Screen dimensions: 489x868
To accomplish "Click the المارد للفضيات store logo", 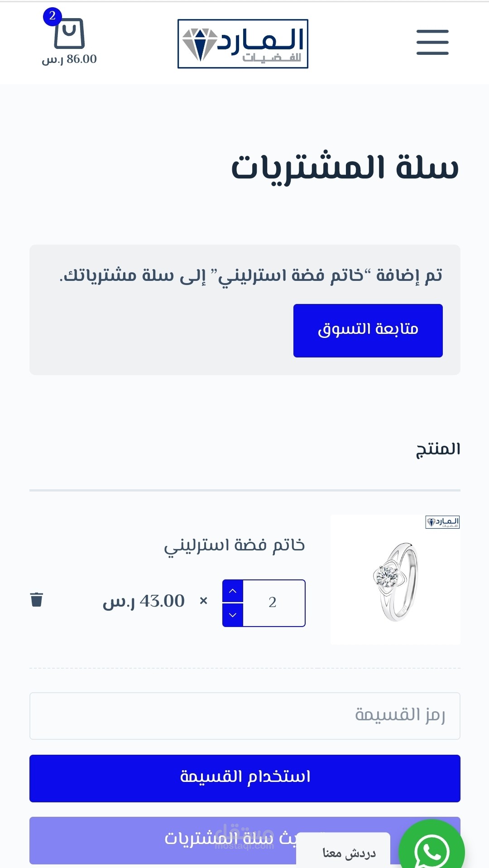I will 243,44.
